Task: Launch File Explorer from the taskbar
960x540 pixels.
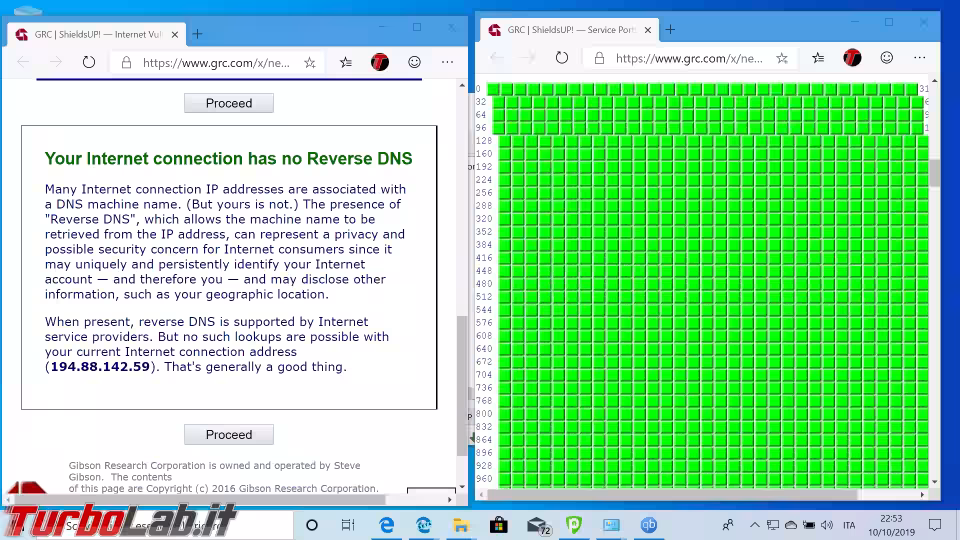Action: pos(461,525)
